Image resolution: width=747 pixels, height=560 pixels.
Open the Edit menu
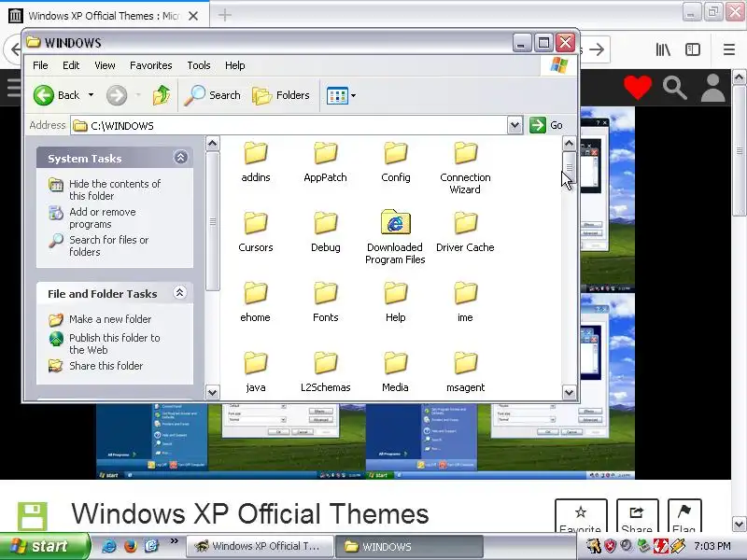coord(71,65)
